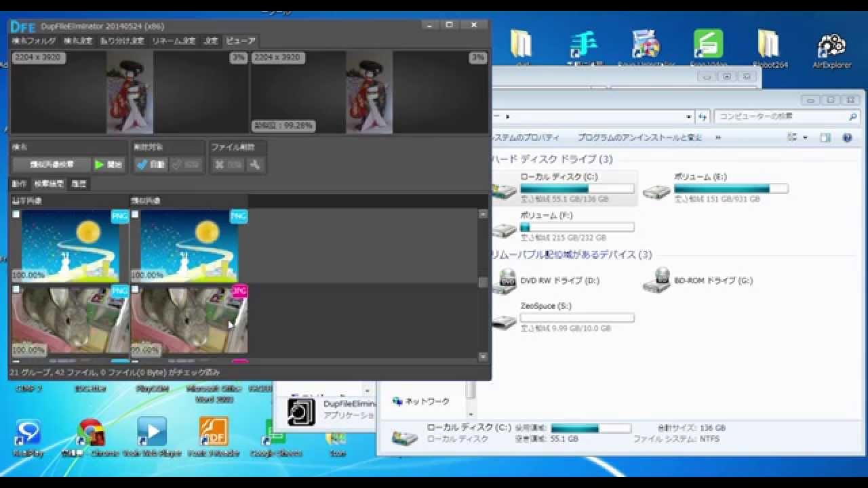Image resolution: width=868 pixels, height=488 pixels.
Task: Check the rabbit PNG image checkbox
Action: [x=16, y=289]
